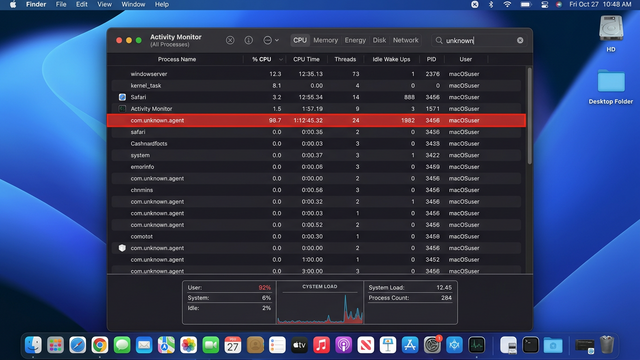Viewport: 640px width, 360px height.
Task: Clear the search field with the x icon
Action: tap(520, 40)
